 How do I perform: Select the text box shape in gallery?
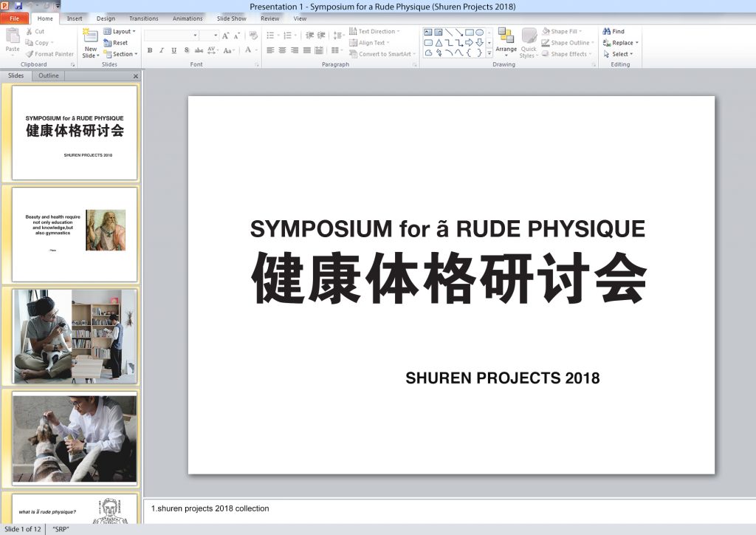(x=428, y=33)
